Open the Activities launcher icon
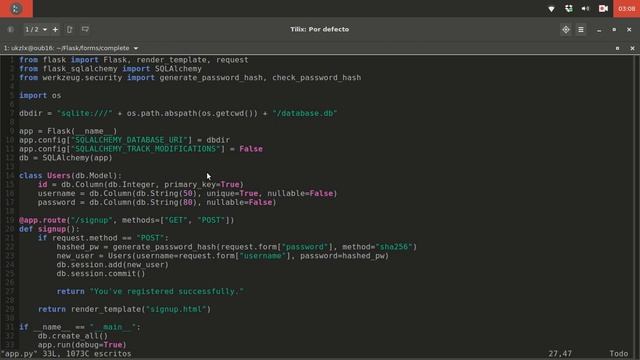640x360 pixels. (x=16, y=9)
